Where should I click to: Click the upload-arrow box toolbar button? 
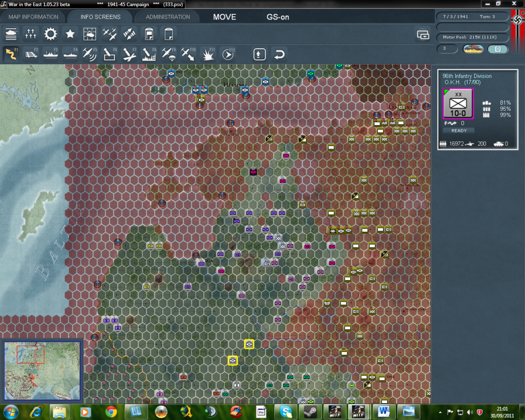(259, 54)
